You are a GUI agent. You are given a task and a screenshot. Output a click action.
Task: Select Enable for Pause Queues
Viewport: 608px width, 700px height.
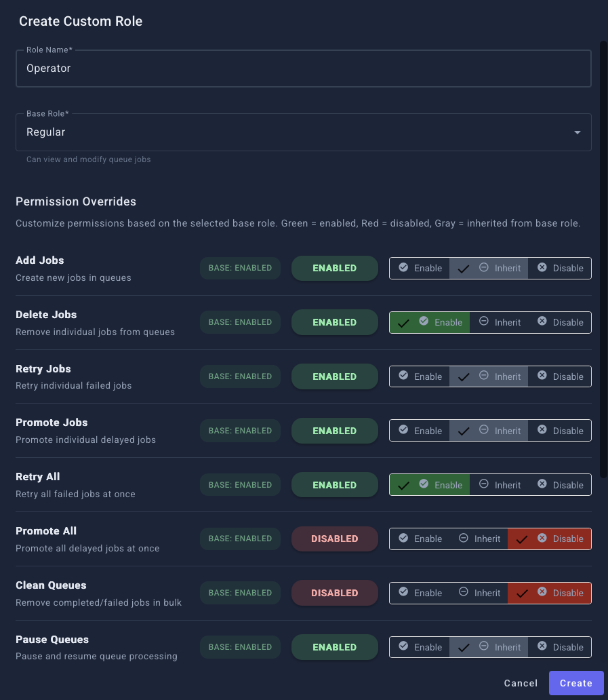coord(420,647)
